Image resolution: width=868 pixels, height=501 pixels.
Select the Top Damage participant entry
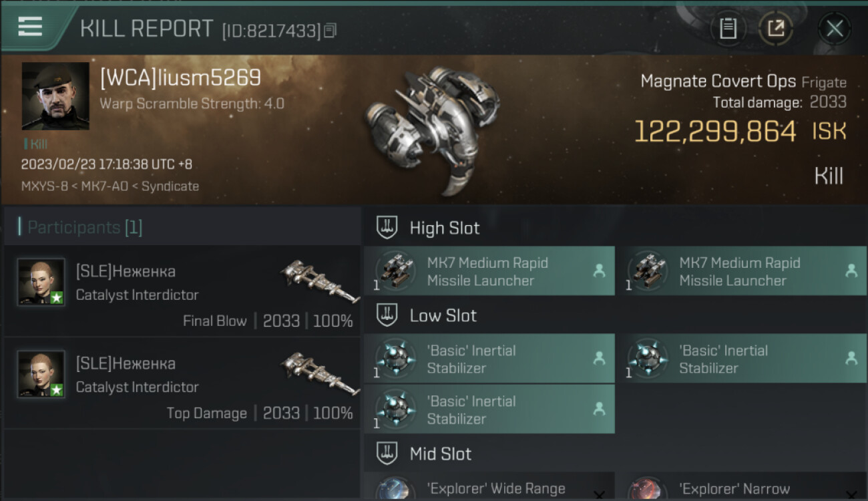pos(182,383)
